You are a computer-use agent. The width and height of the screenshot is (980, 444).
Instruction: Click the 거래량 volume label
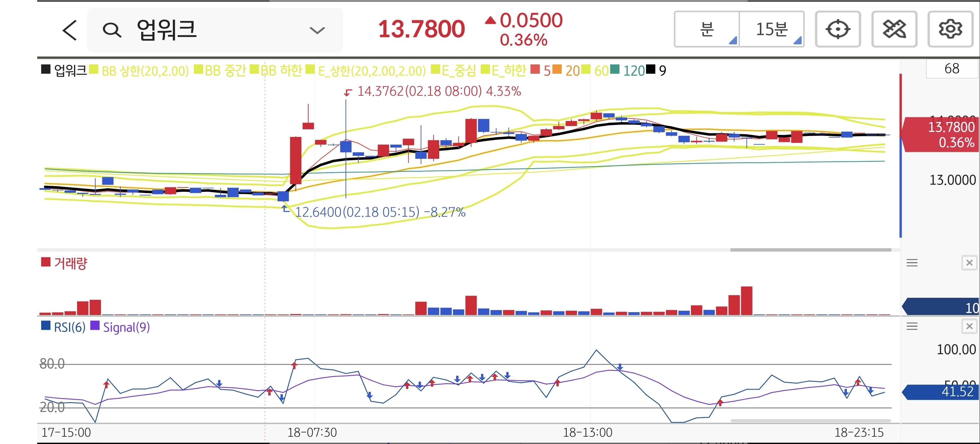pyautogui.click(x=70, y=263)
